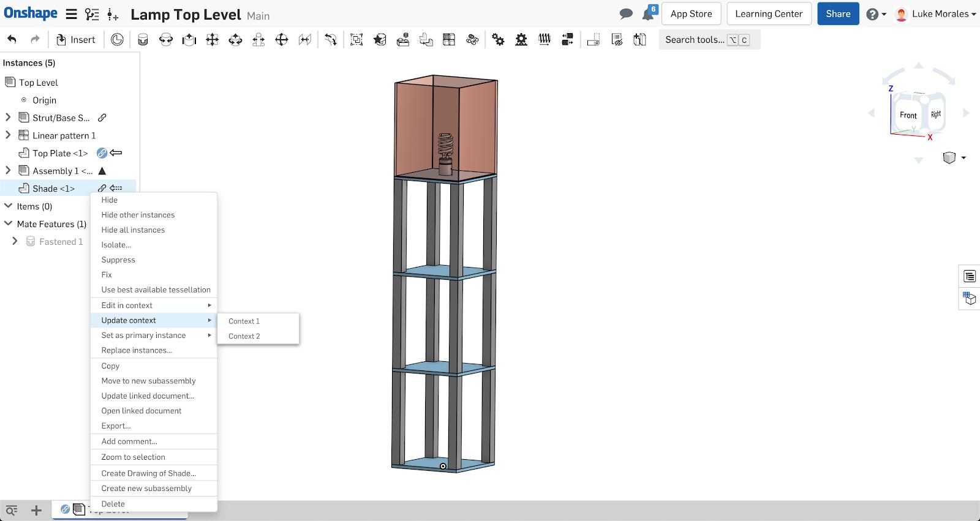Choose Replace instances from context menu
The width and height of the screenshot is (980, 521).
pos(137,351)
